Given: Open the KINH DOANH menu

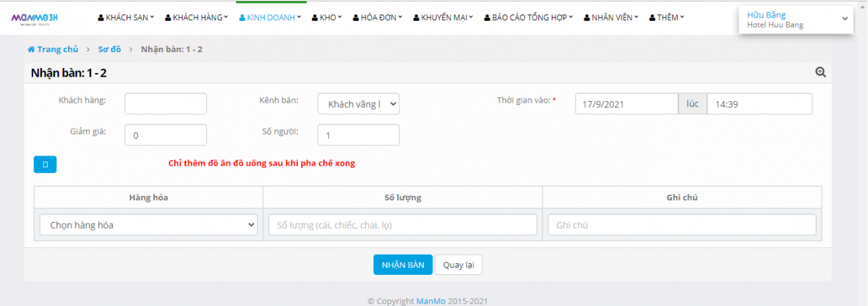Looking at the screenshot, I should pyautogui.click(x=271, y=17).
